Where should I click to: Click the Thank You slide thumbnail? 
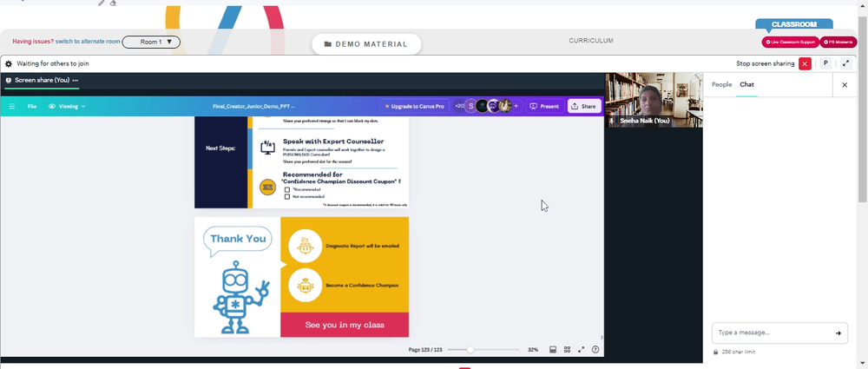click(302, 277)
